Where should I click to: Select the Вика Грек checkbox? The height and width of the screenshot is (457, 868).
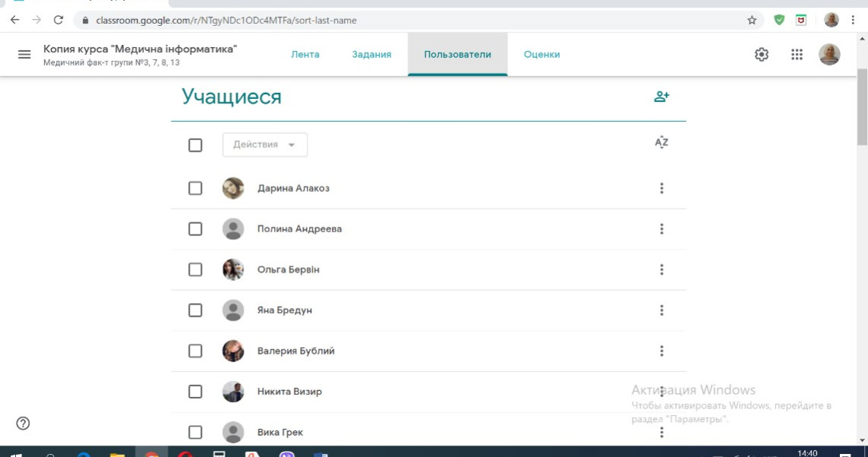point(195,432)
